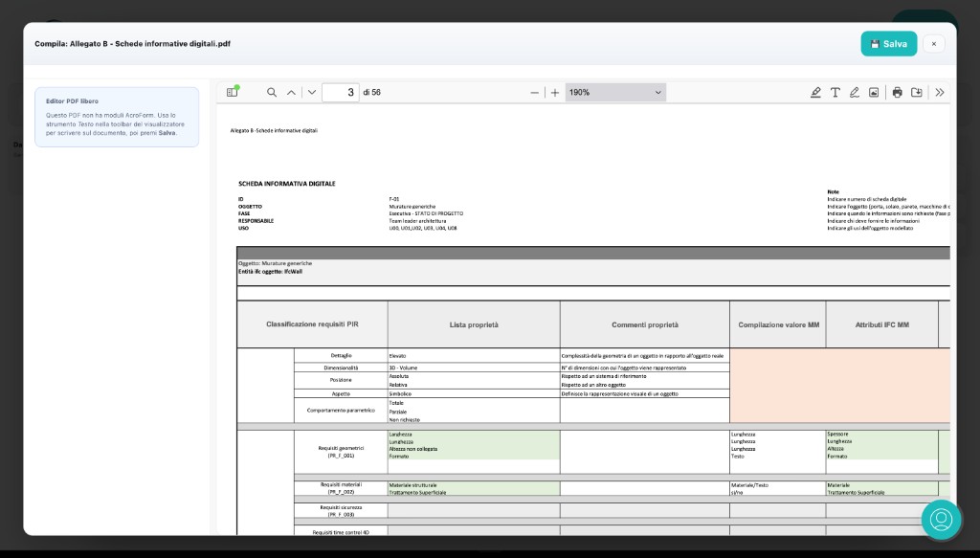Go to next PDF page
The height and width of the screenshot is (558, 980).
[312, 92]
